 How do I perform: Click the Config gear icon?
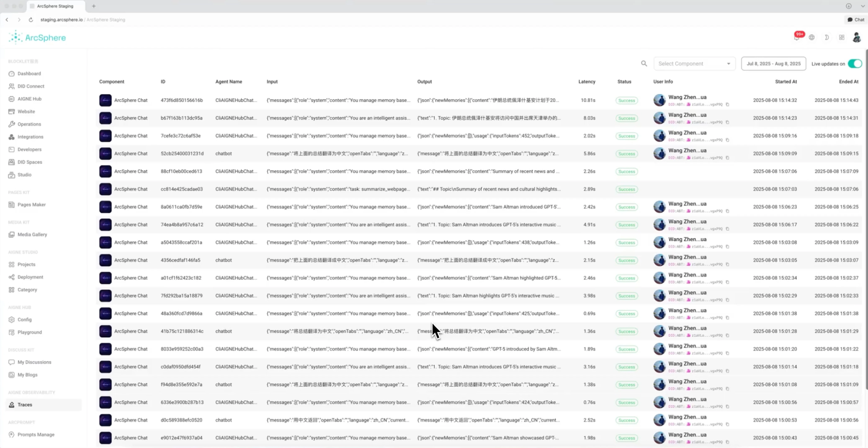pyautogui.click(x=12, y=320)
